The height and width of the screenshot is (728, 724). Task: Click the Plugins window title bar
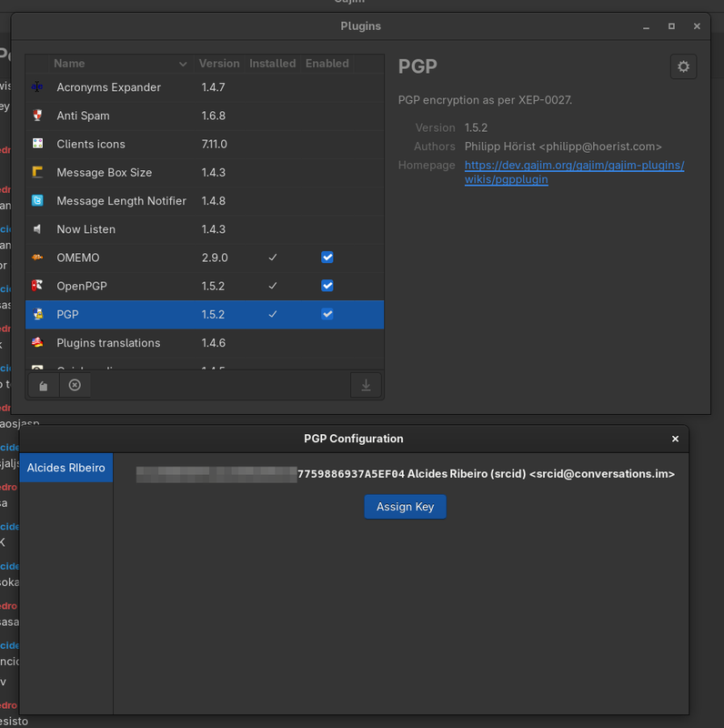click(x=360, y=26)
